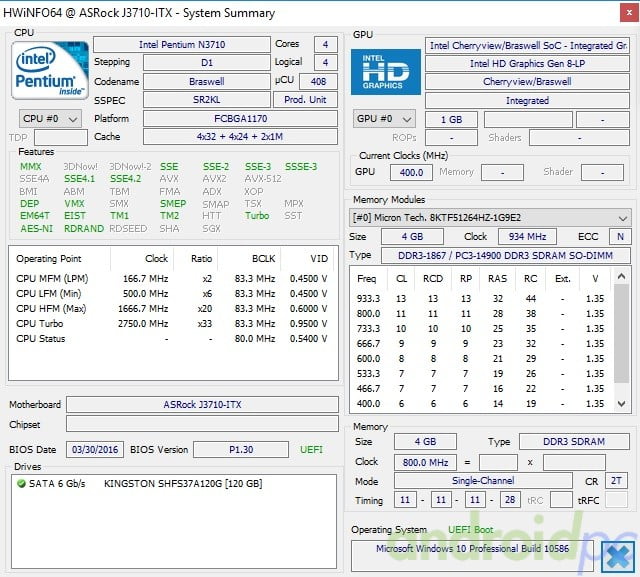
Task: Click the Platform FCBGA1170 field
Action: pos(240,119)
